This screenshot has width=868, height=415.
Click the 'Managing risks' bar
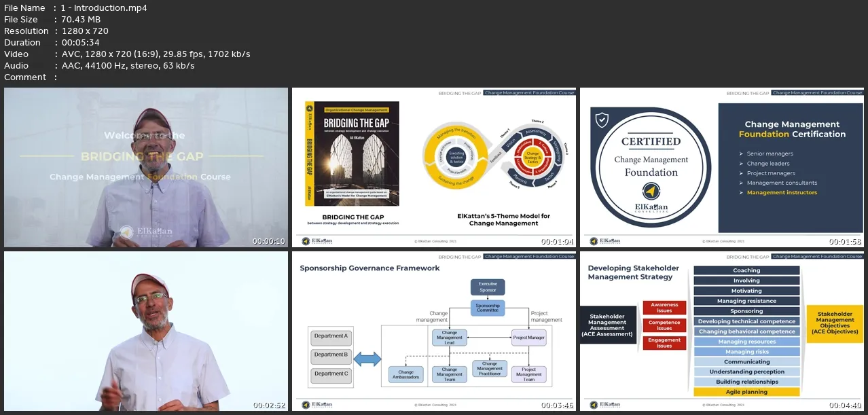[746, 352]
